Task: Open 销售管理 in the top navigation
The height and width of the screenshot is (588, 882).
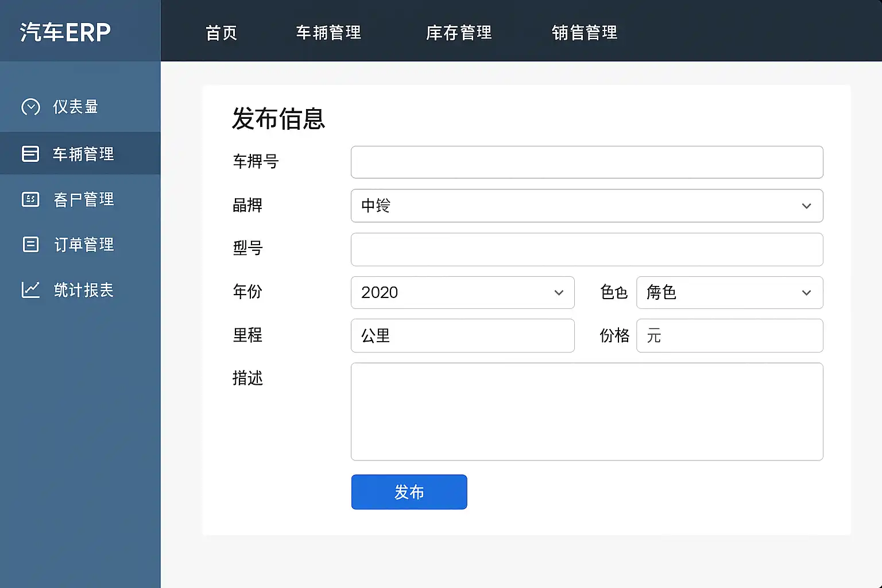Action: point(584,33)
